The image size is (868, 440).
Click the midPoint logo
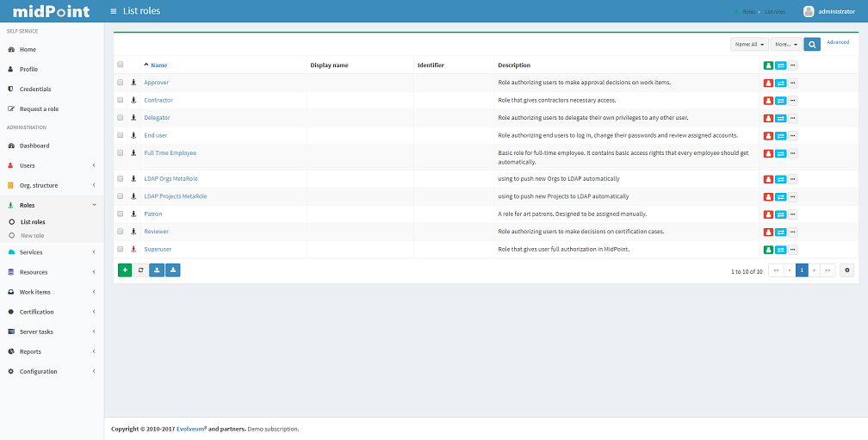point(51,11)
